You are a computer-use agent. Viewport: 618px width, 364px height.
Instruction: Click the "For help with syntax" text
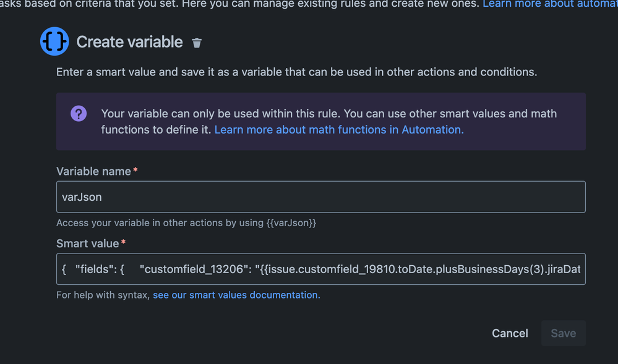(x=102, y=295)
